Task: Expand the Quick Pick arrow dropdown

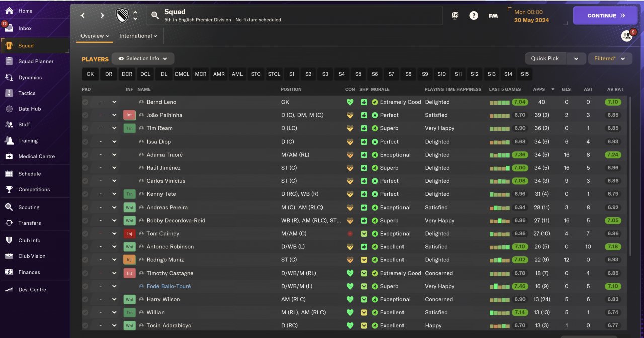Action: (576, 59)
